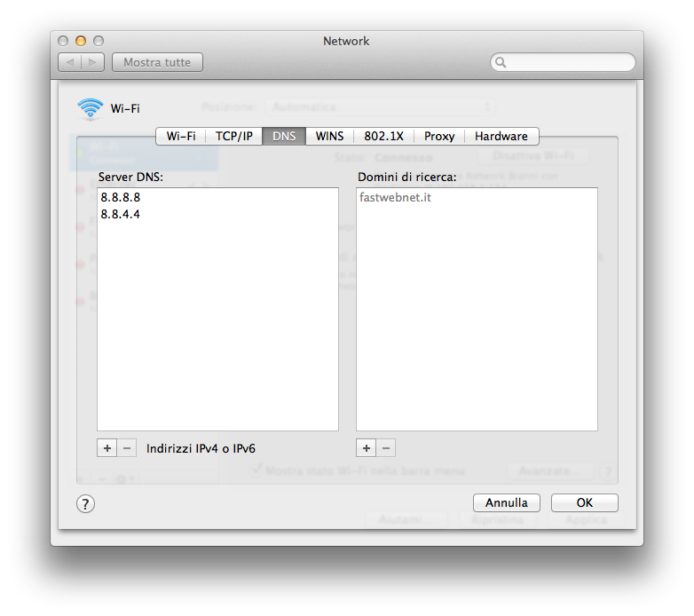
Task: Select the DNS tab
Action: point(284,136)
